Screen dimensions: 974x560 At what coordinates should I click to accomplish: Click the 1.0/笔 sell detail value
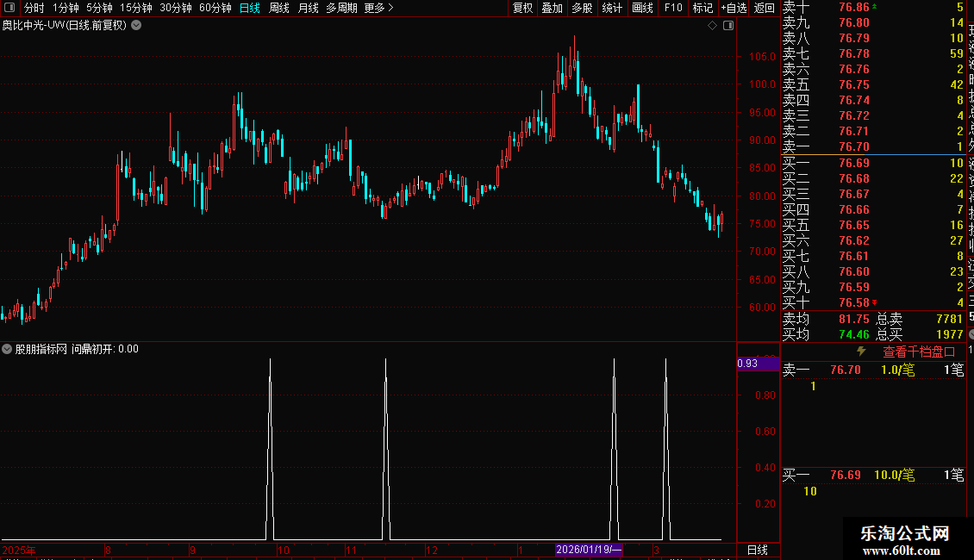tap(897, 370)
